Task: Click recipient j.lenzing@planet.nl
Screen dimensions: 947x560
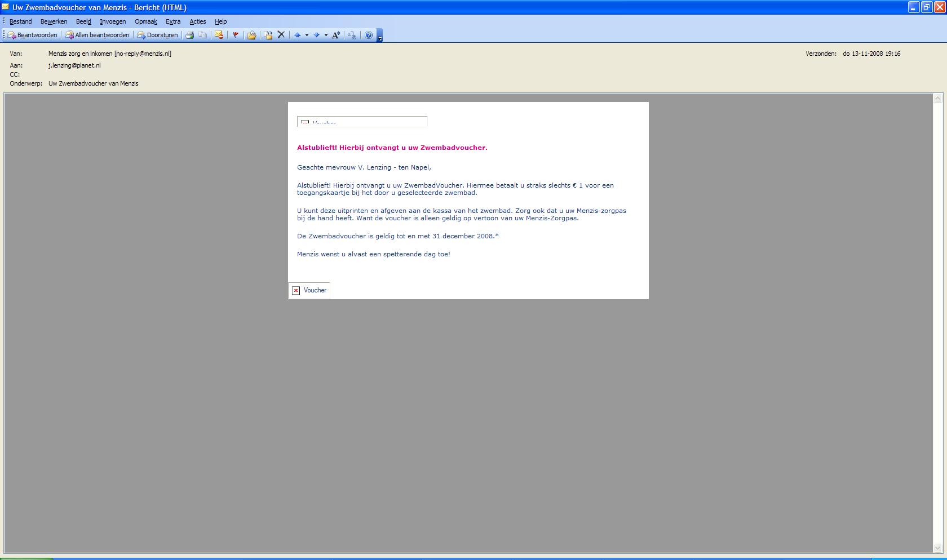Action: (74, 65)
